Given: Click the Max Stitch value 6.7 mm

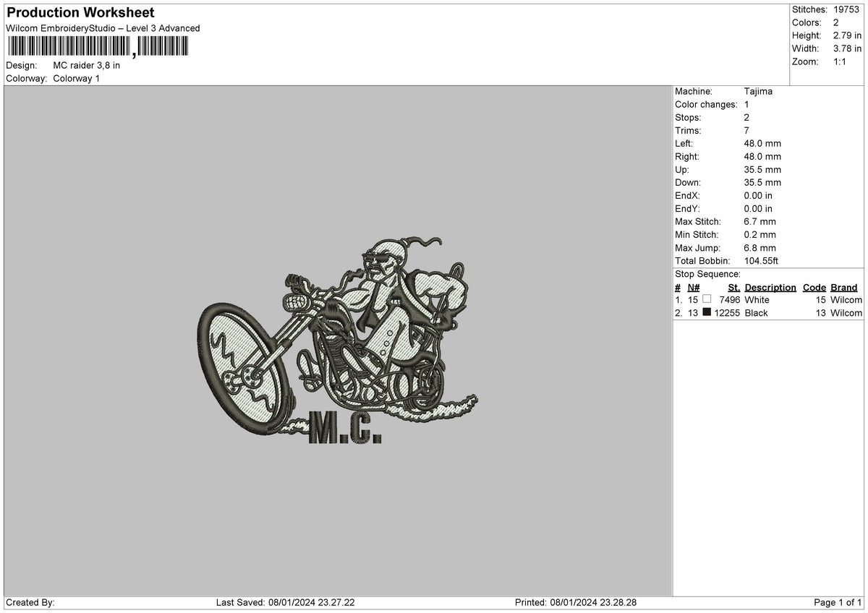Looking at the screenshot, I should pos(760,221).
